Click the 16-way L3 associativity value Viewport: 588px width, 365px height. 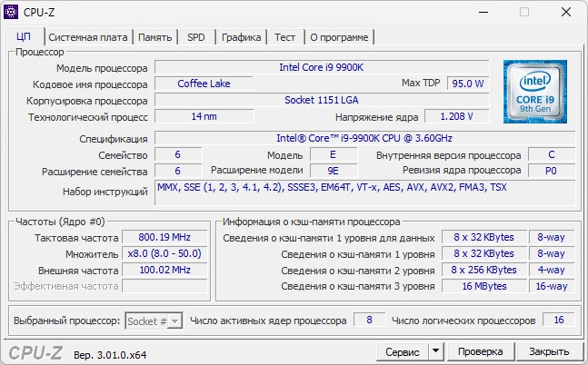pyautogui.click(x=552, y=286)
